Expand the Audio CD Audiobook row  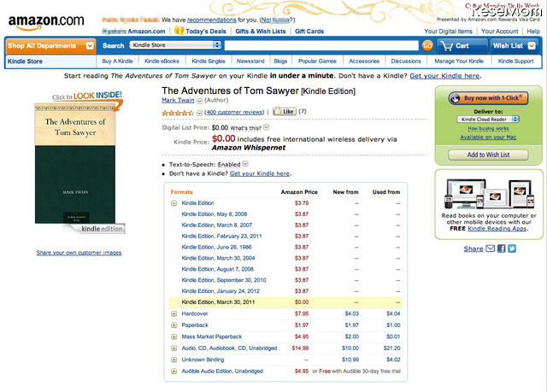174,348
